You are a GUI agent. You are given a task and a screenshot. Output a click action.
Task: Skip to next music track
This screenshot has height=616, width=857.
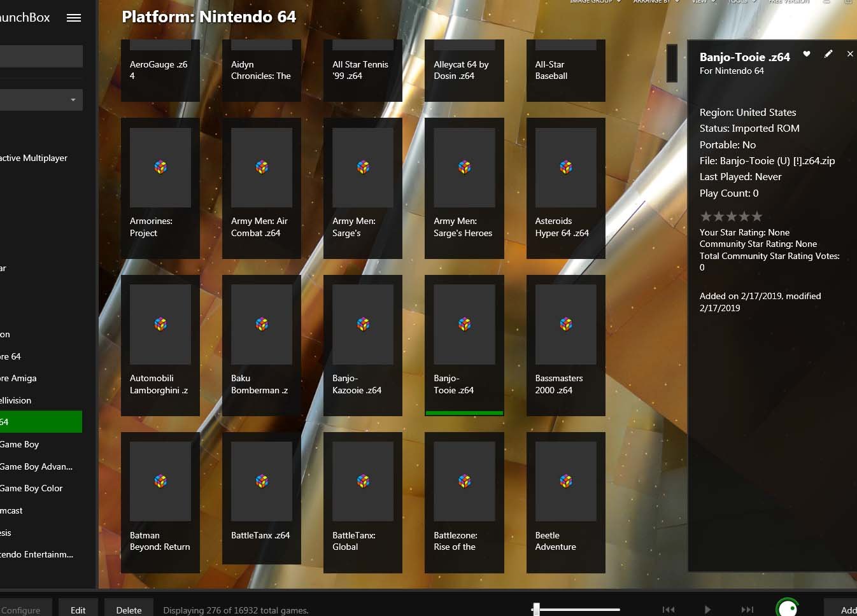[x=747, y=610]
